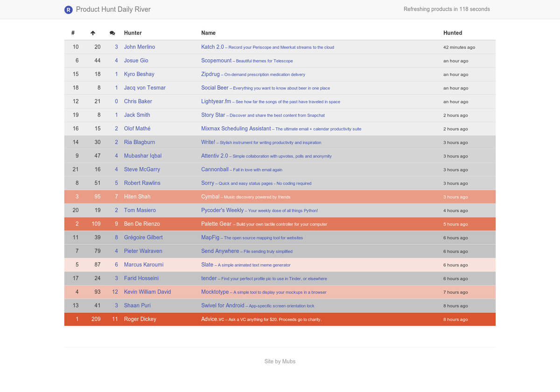Open the Pycoder's Weekly product
The width and height of the screenshot is (560, 392).
click(223, 210)
